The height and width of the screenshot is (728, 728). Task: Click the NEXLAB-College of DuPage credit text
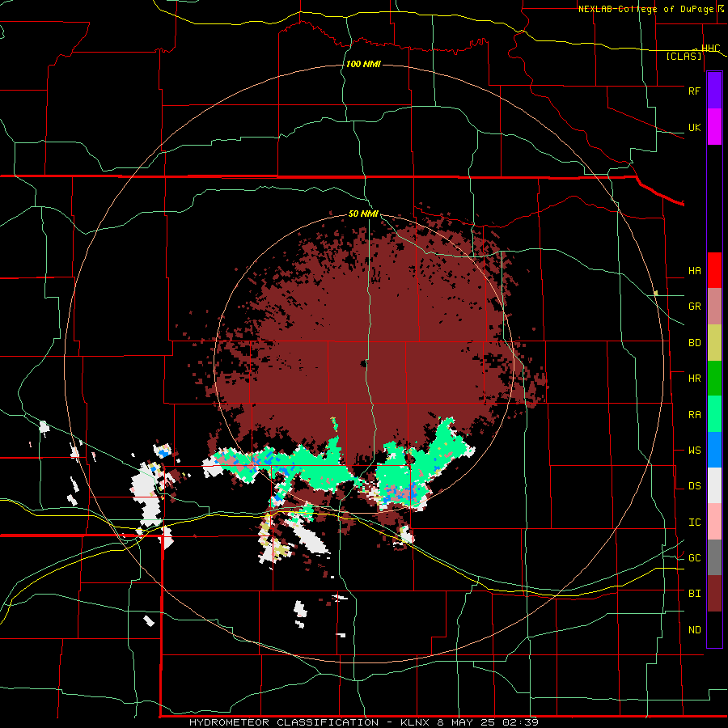pos(647,9)
